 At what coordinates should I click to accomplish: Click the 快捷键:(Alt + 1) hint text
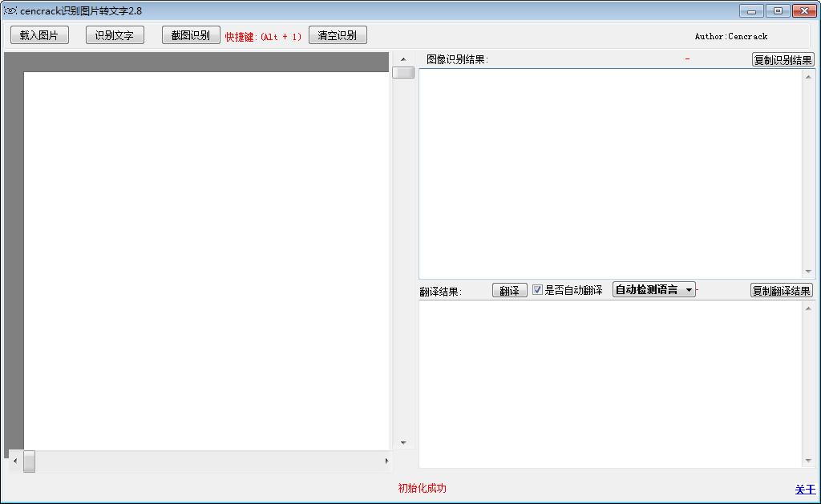pos(263,37)
